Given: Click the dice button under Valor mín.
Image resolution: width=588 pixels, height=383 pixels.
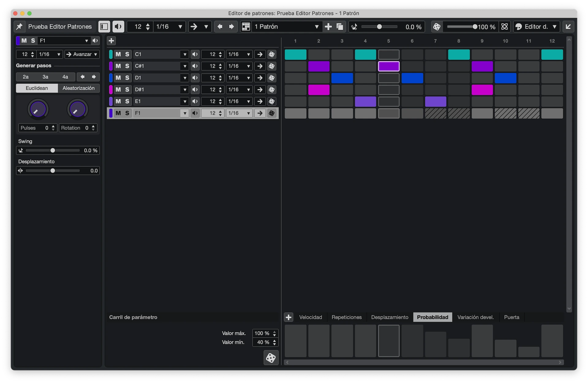Looking at the screenshot, I should [271, 358].
